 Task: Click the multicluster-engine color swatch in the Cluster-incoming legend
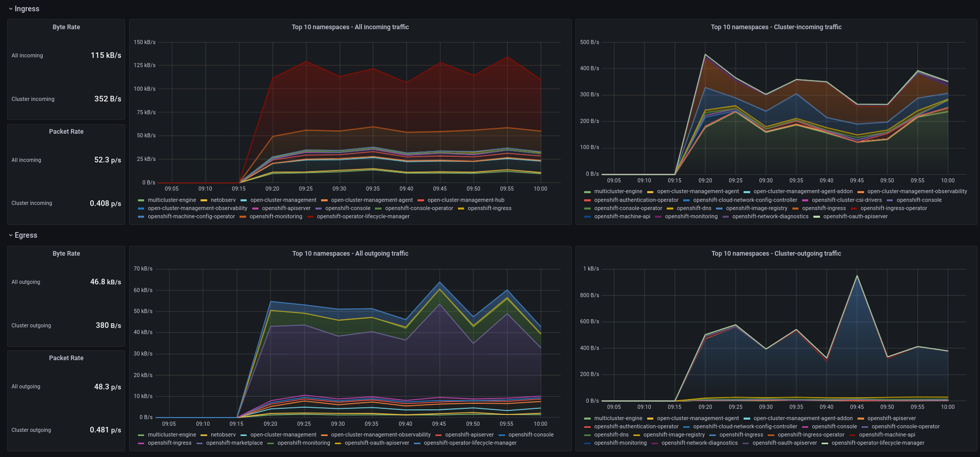pyautogui.click(x=588, y=192)
